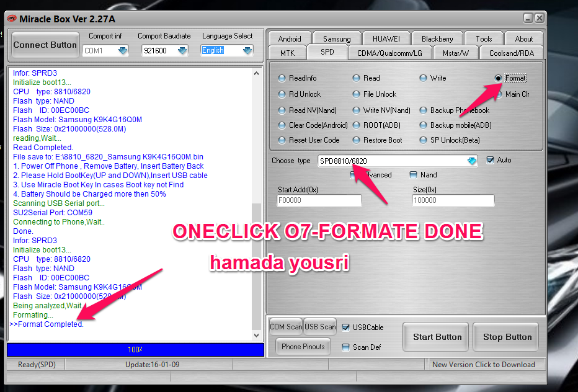Click New Version Click to Download
This screenshot has width=578, height=392.
tap(483, 365)
